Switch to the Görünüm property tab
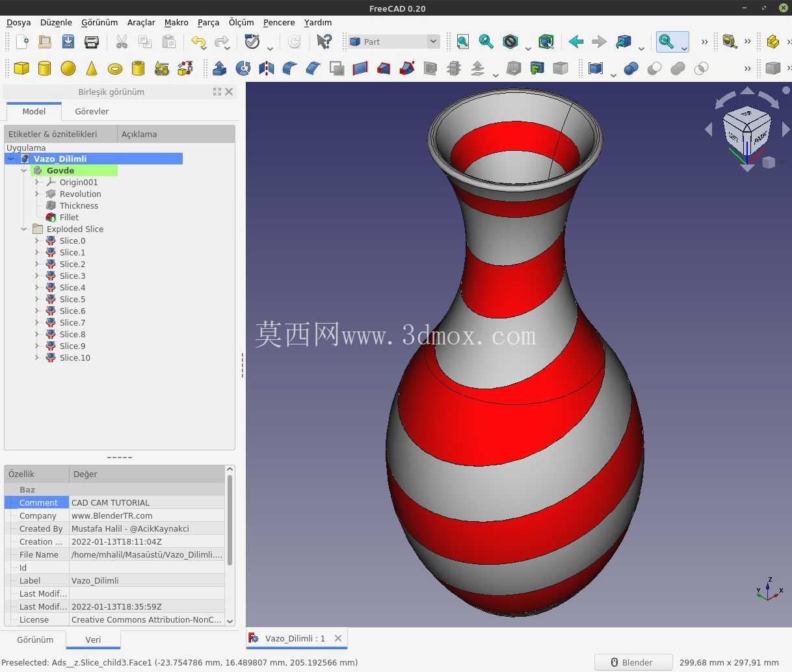Screen dimensions: 792x672 (35, 640)
